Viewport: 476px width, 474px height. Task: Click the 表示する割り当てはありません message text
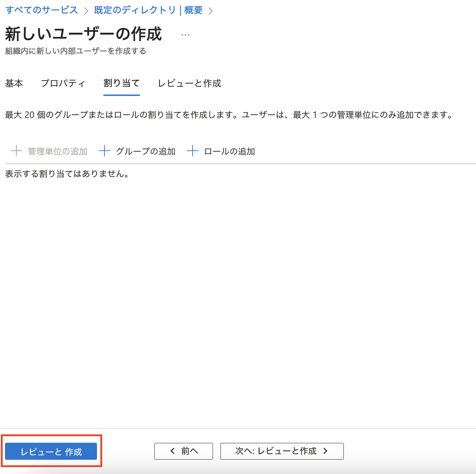tap(66, 174)
